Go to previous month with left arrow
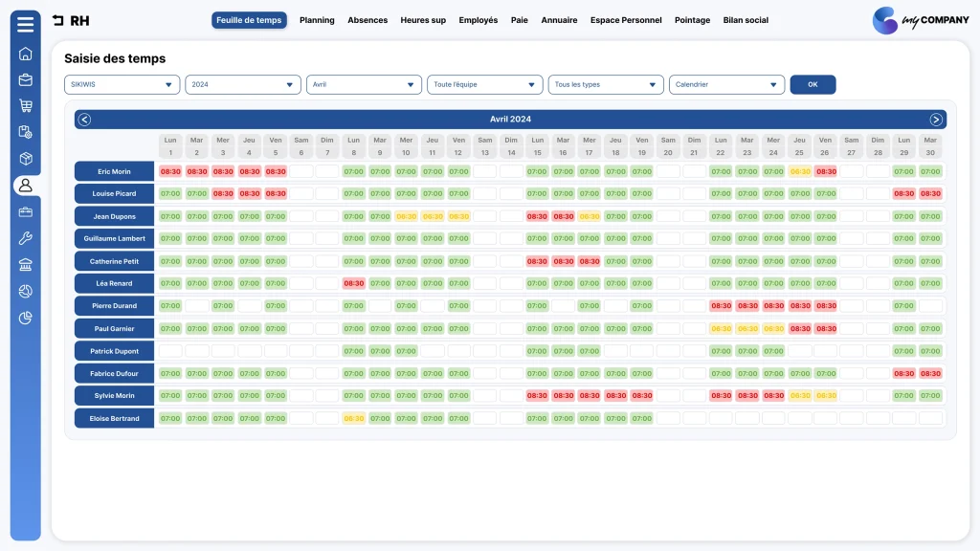Image resolution: width=980 pixels, height=551 pixels. click(84, 120)
